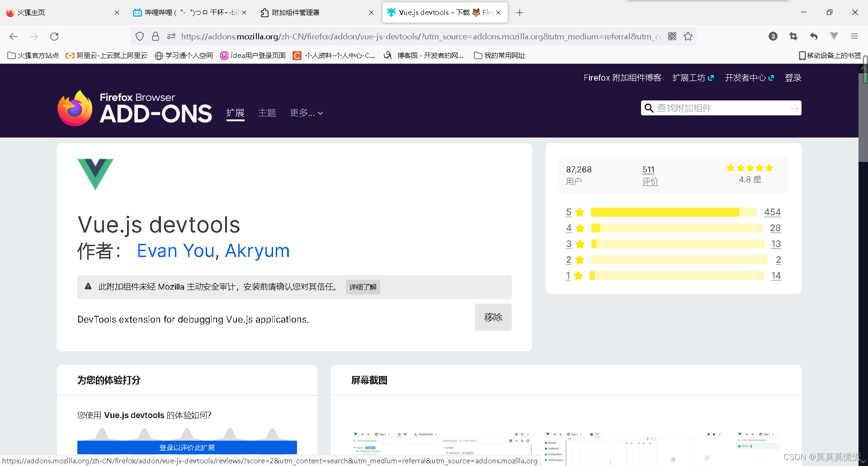Open the 28 four-star reviews count

tap(775, 228)
